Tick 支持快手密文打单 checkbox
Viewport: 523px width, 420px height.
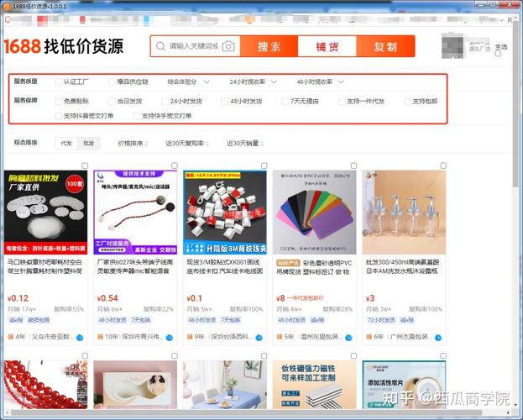click(x=137, y=116)
